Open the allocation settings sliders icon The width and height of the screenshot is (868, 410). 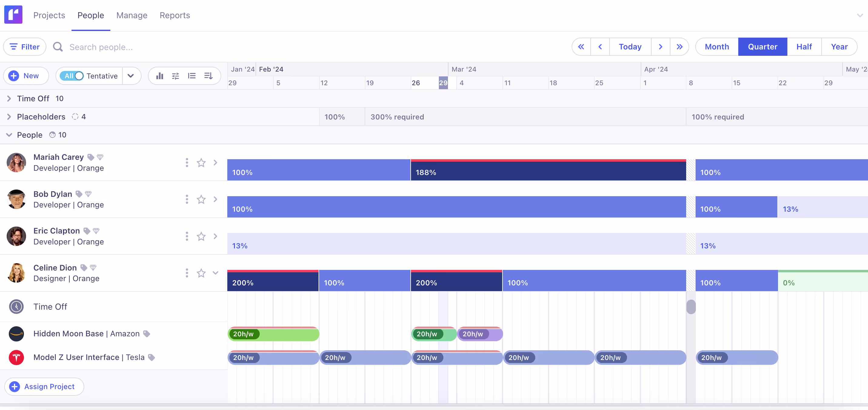point(175,76)
